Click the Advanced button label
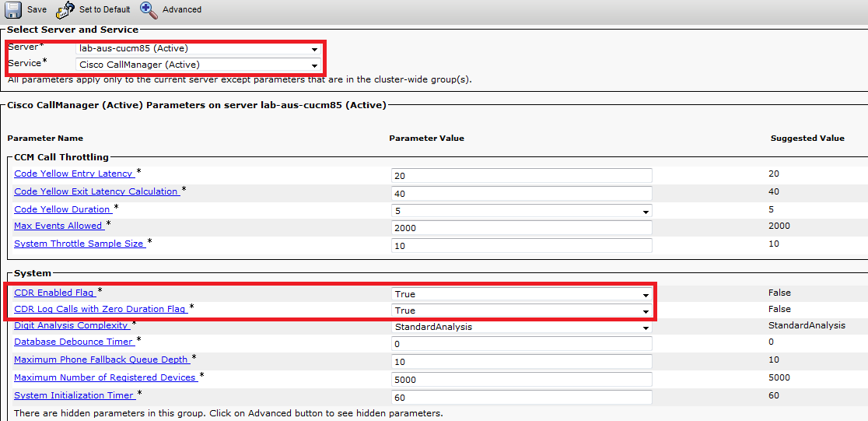The height and width of the screenshot is (421, 868). click(x=182, y=9)
